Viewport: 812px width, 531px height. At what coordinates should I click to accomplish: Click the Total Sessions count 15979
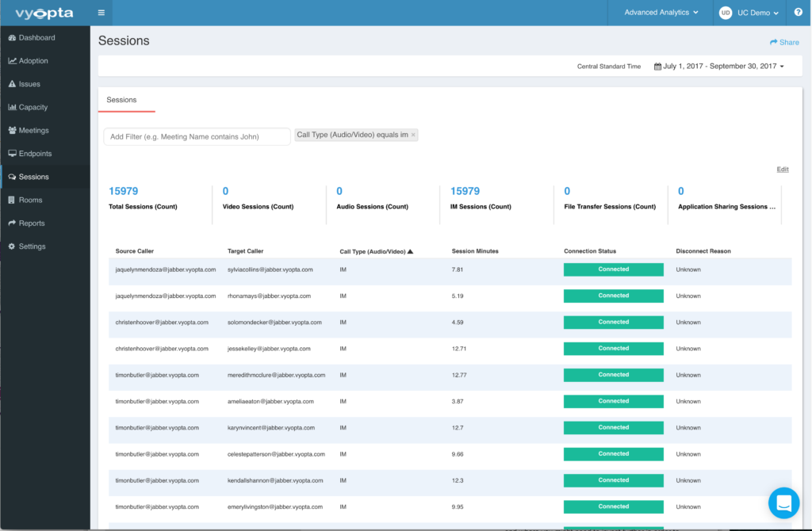coord(123,191)
